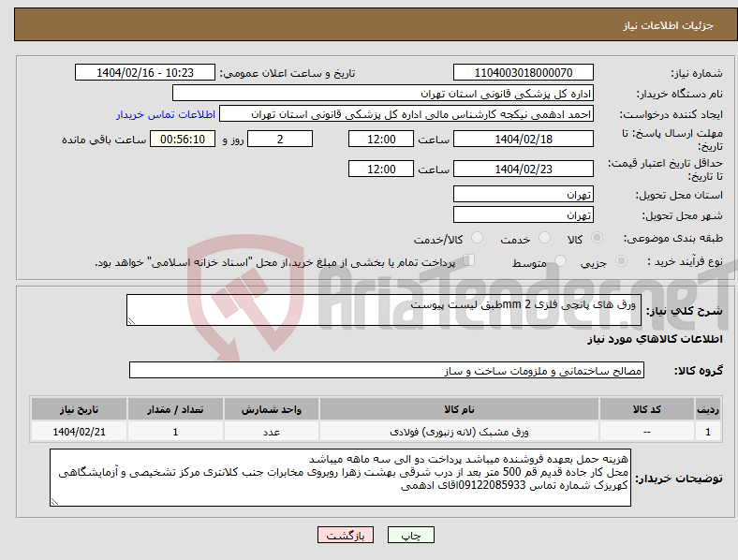Click the delivery province field تهران
The height and width of the screenshot is (560, 738).
coord(524,194)
